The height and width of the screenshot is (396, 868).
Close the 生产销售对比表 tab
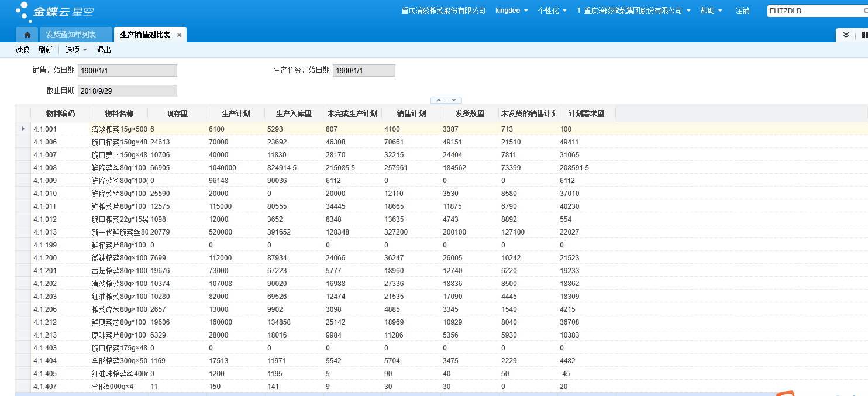179,35
